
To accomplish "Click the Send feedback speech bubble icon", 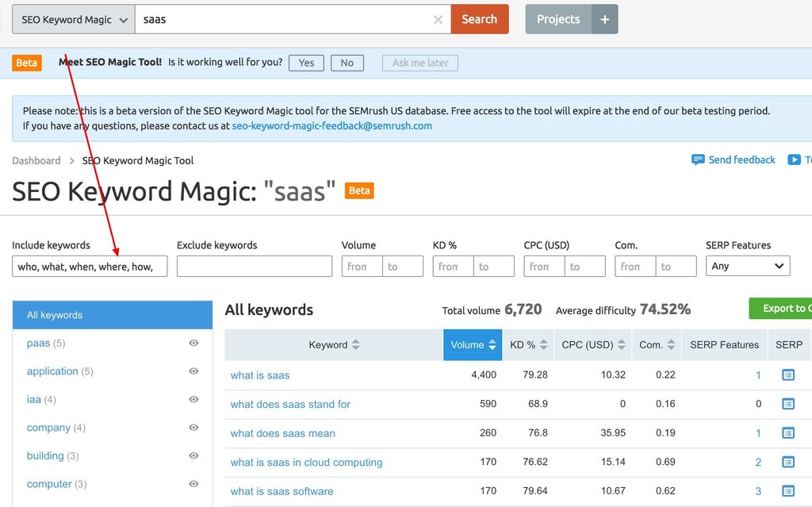I will point(699,159).
